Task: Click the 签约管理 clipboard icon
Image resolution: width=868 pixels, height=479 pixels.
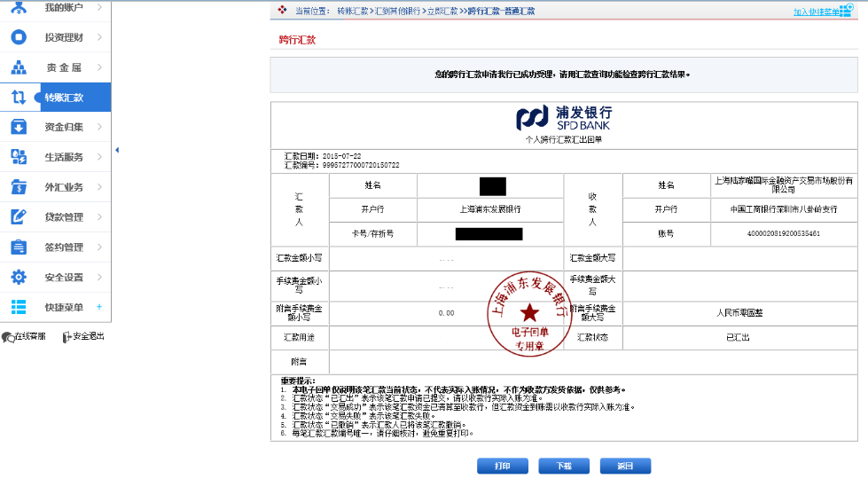Action: pos(19,247)
